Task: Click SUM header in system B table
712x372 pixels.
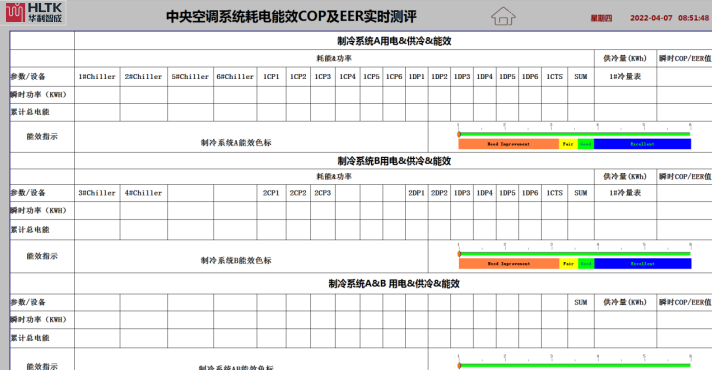Action: (x=581, y=193)
